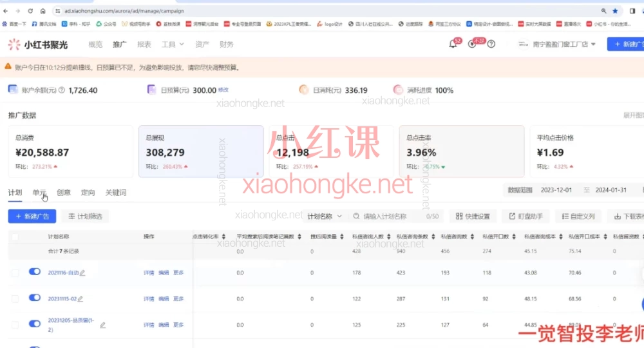The image size is (644, 348).
Task: Sort by 平均搜索后阅读笔记篇数 column
Action: pyautogui.click(x=299, y=237)
